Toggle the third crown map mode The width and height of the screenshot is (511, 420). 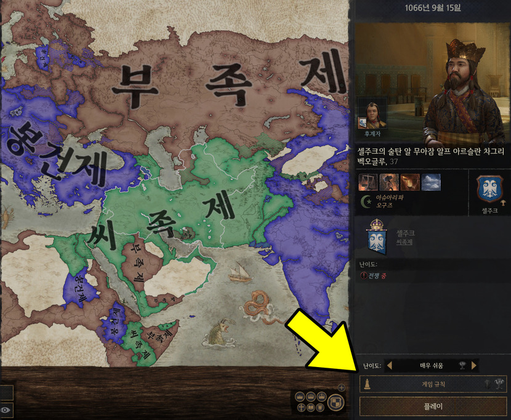[321, 397]
